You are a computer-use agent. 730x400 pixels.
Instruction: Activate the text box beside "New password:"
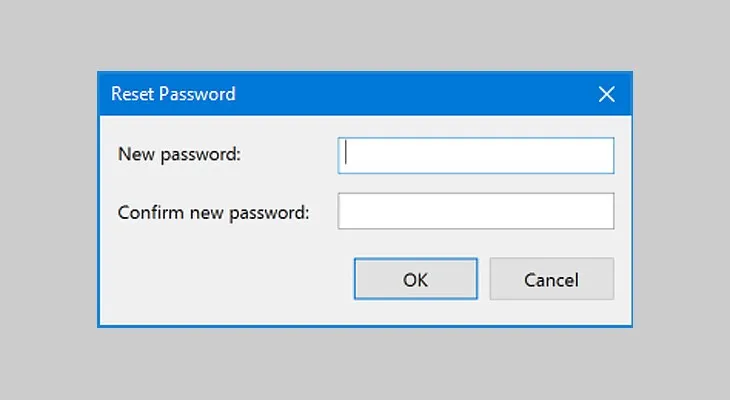coord(475,156)
